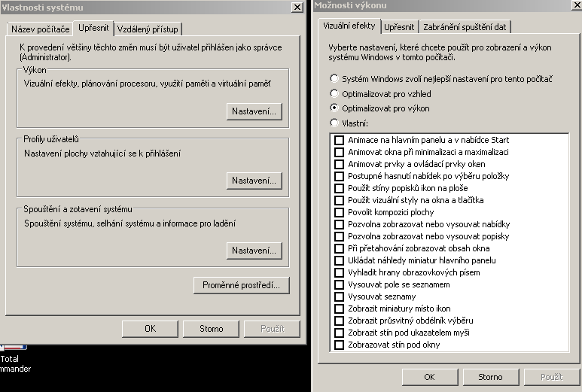Viewport: 582px width, 392px height.
Task: Open the Nastavení button in the Výkon group
Action: (x=254, y=111)
